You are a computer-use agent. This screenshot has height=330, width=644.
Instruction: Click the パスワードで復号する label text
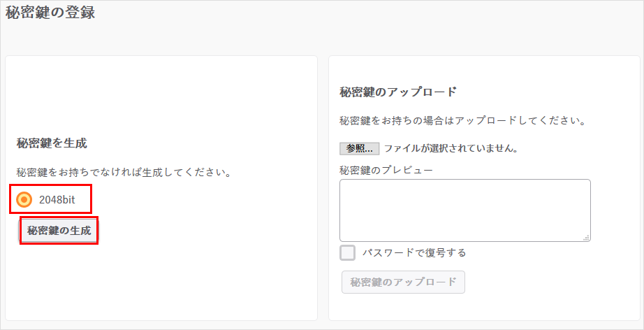click(414, 252)
